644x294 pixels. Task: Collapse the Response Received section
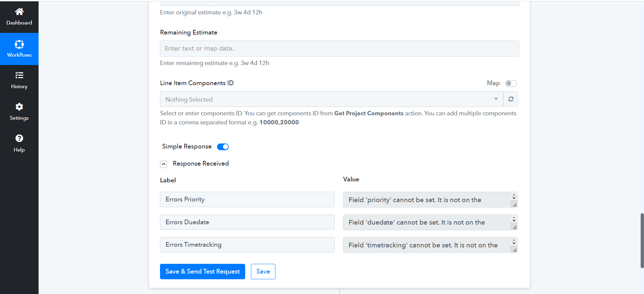(164, 164)
